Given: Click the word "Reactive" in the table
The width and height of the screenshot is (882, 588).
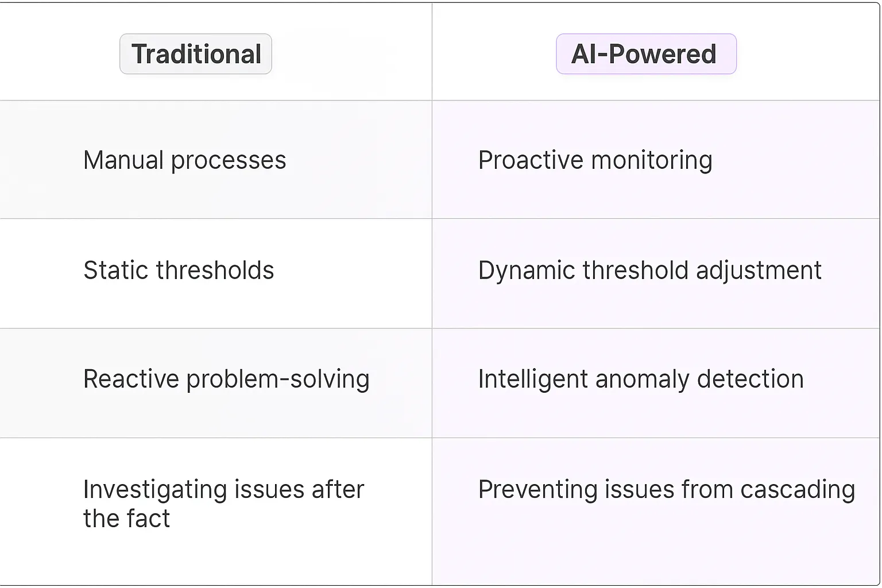Looking at the screenshot, I should 131,380.
